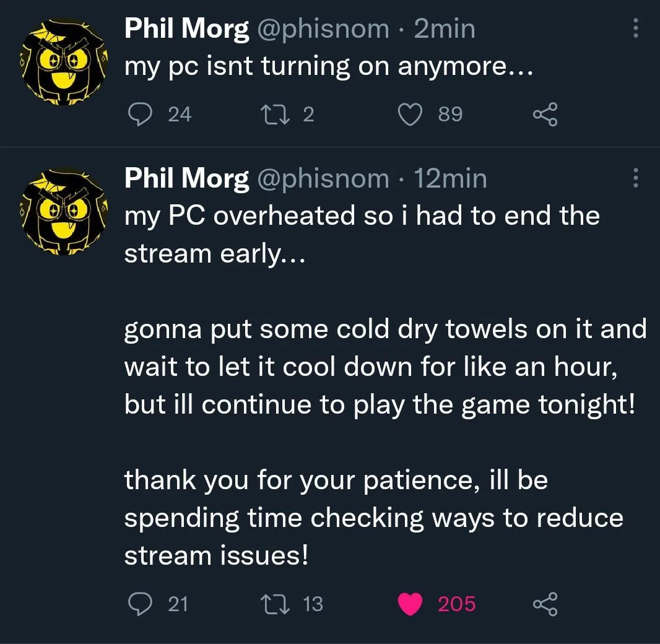
Task: Open replies on the "isnt turning on" tweet
Action: pyautogui.click(x=140, y=114)
